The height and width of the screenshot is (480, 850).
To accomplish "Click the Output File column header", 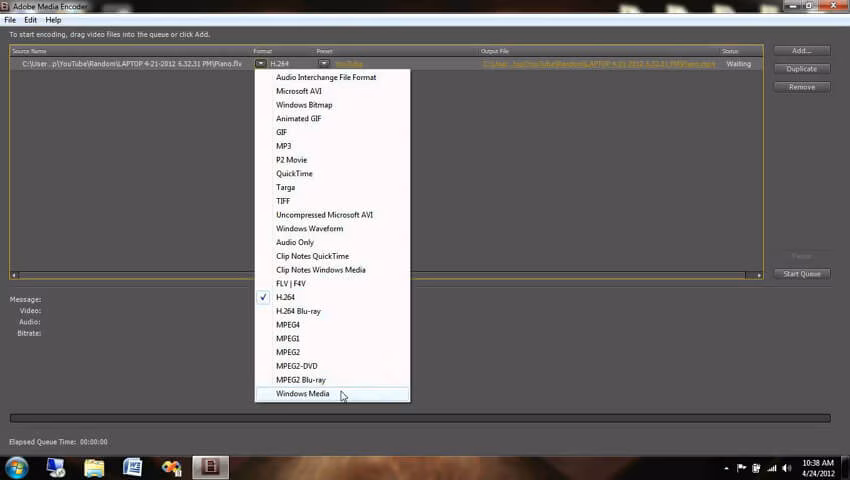I will click(494, 51).
